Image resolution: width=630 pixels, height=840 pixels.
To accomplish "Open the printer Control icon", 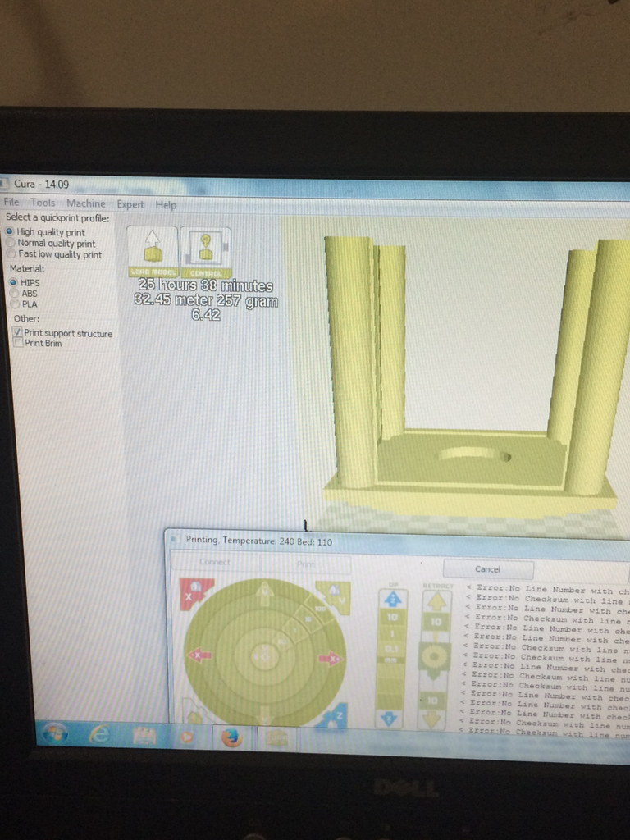I will pos(206,252).
